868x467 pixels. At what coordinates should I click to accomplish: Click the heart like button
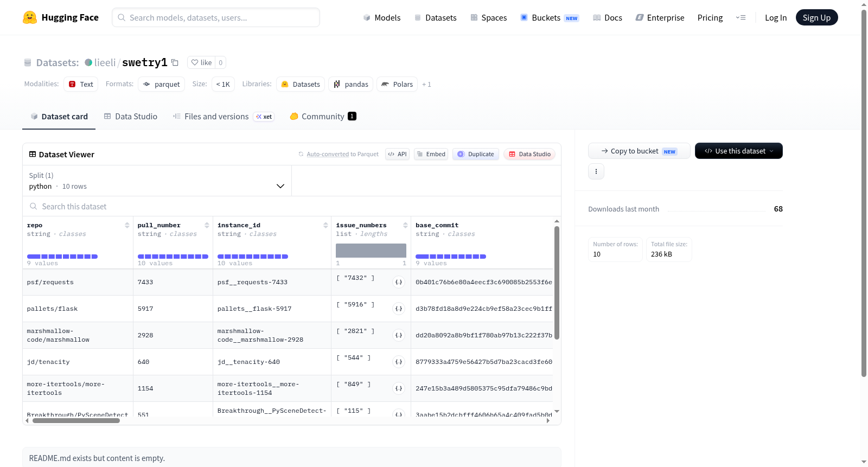pos(201,62)
